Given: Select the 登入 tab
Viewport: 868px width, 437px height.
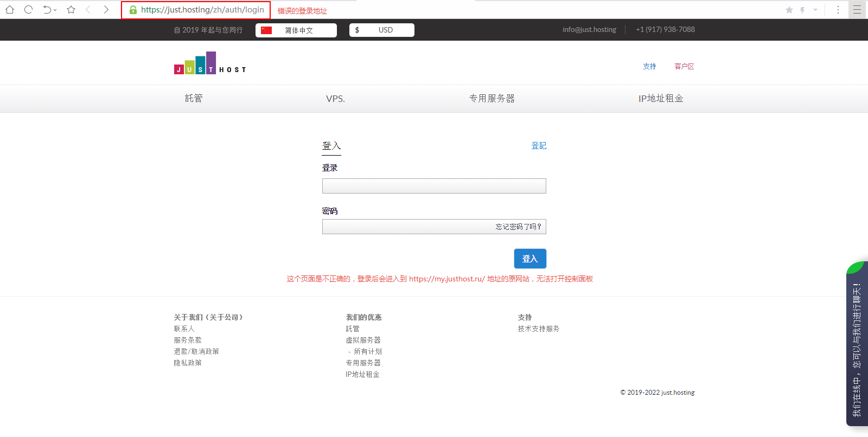Looking at the screenshot, I should [x=331, y=146].
